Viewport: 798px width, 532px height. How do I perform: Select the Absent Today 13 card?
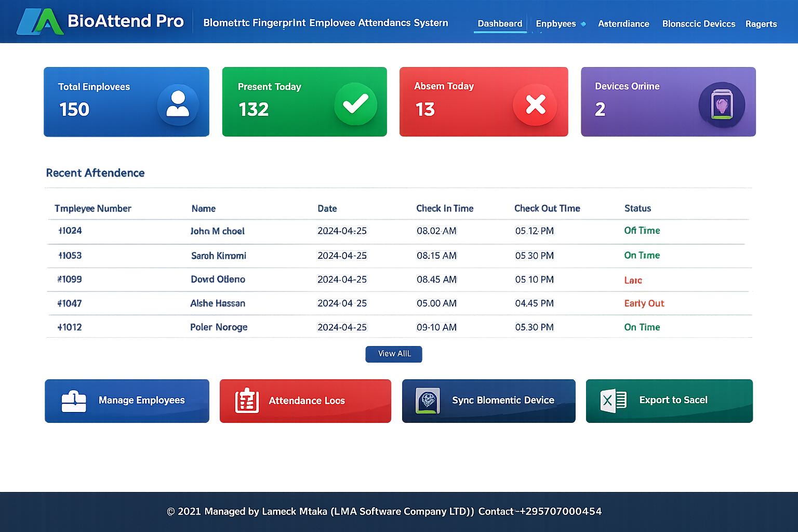[484, 102]
